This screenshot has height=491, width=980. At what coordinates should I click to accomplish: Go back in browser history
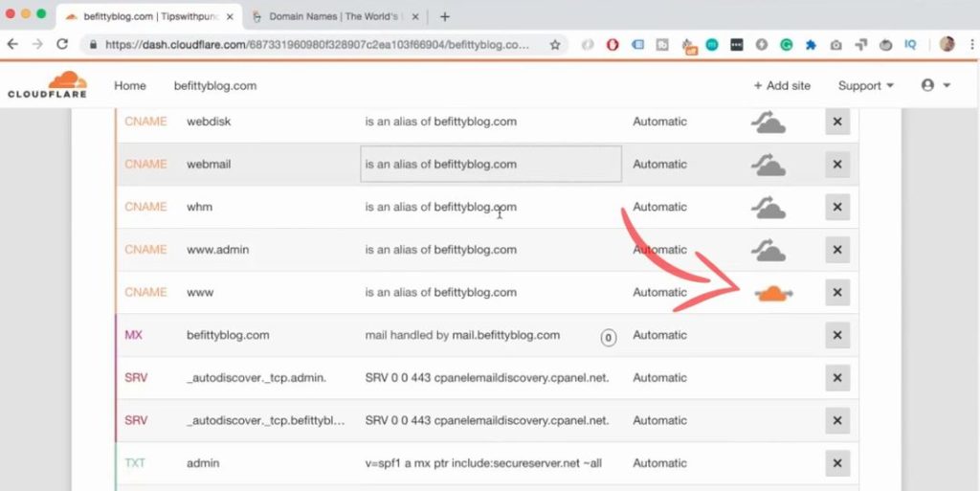coord(12,44)
